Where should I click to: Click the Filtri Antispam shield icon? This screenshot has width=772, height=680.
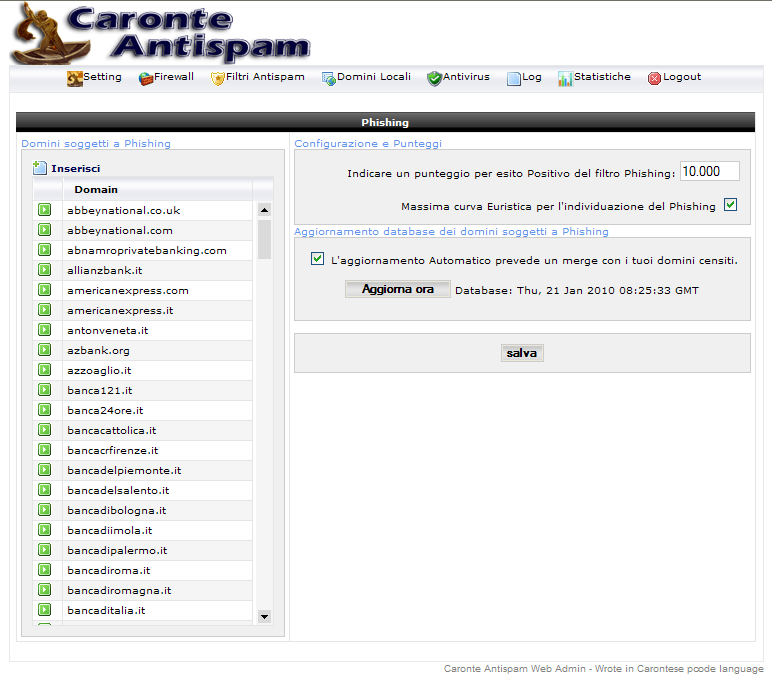[218, 78]
